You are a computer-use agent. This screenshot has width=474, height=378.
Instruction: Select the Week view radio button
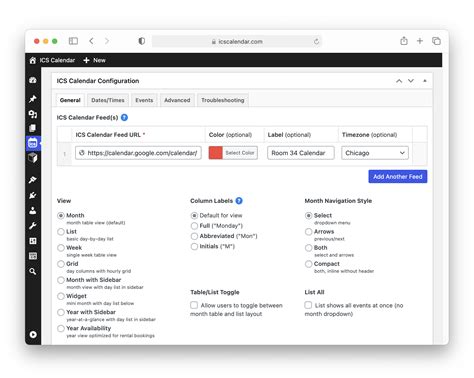point(61,248)
